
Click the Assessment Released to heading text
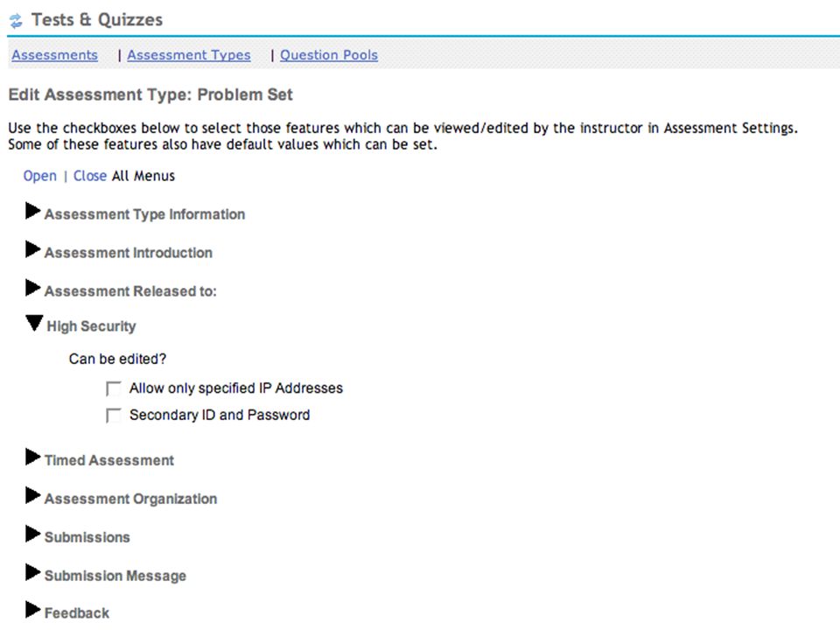tap(130, 291)
